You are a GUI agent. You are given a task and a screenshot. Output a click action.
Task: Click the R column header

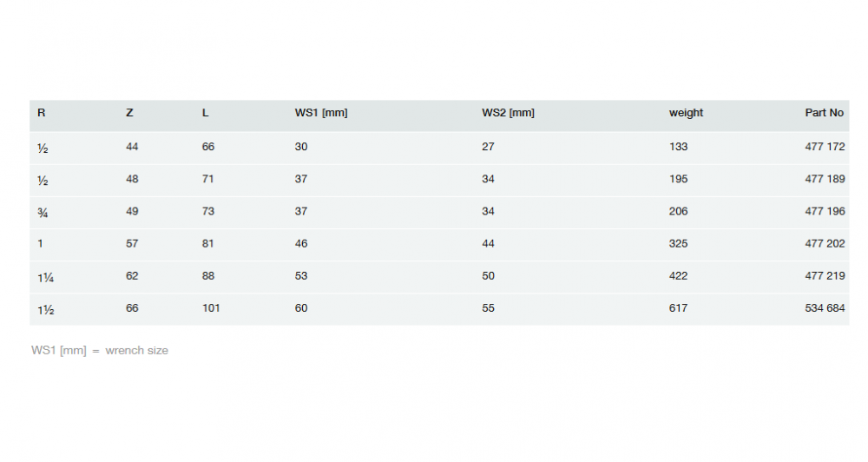(42, 113)
